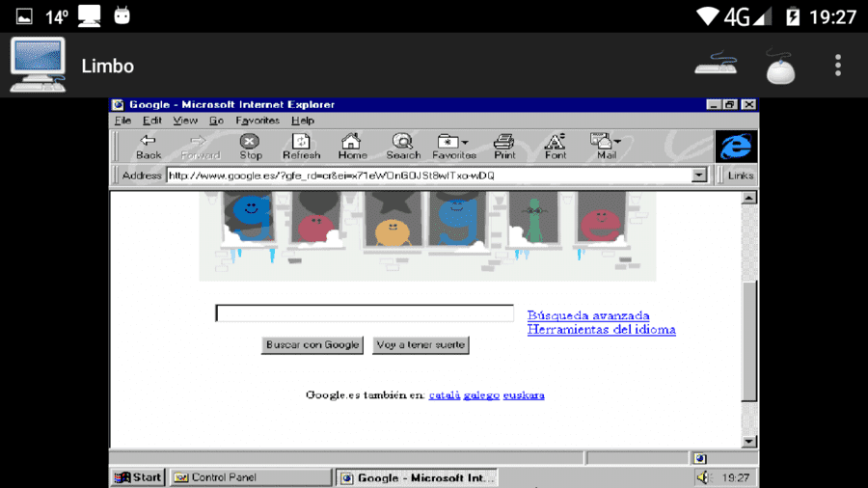Image resolution: width=868 pixels, height=488 pixels.
Task: Click the vertical scrollbar thumb
Action: click(x=749, y=340)
